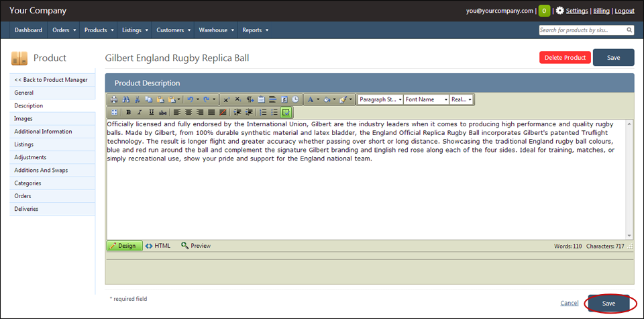Click the indent icon
644x319 pixels.
coord(237,112)
